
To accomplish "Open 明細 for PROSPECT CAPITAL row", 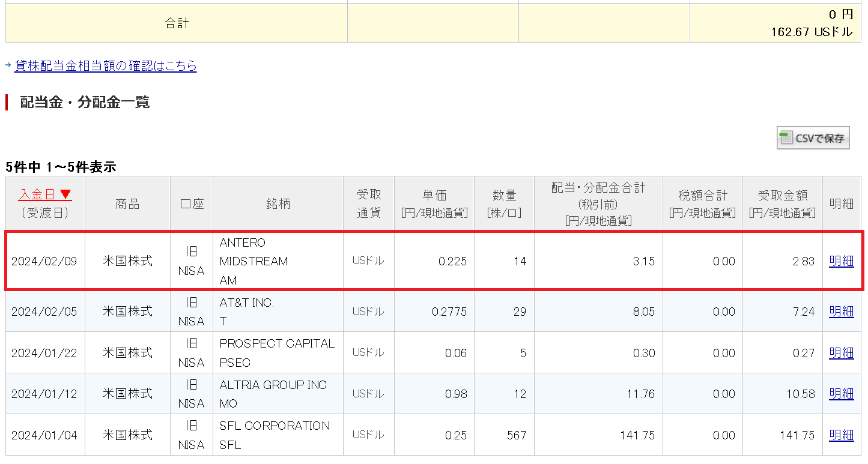I will [x=841, y=353].
